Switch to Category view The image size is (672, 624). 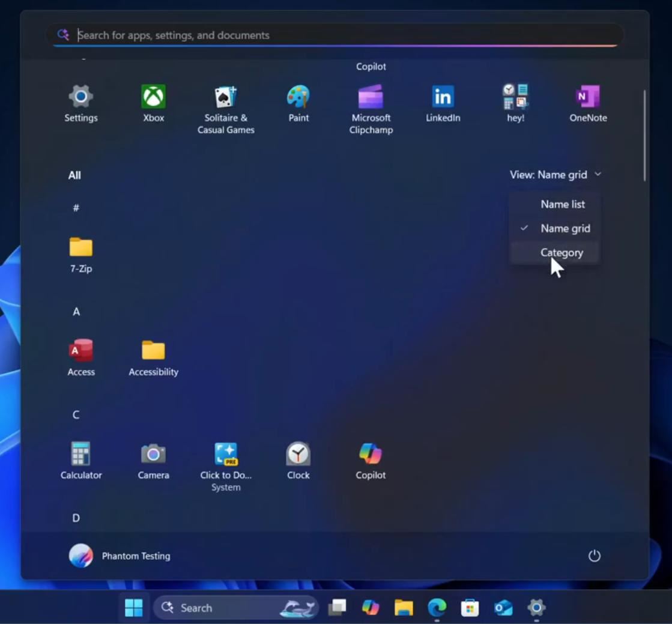tap(561, 253)
